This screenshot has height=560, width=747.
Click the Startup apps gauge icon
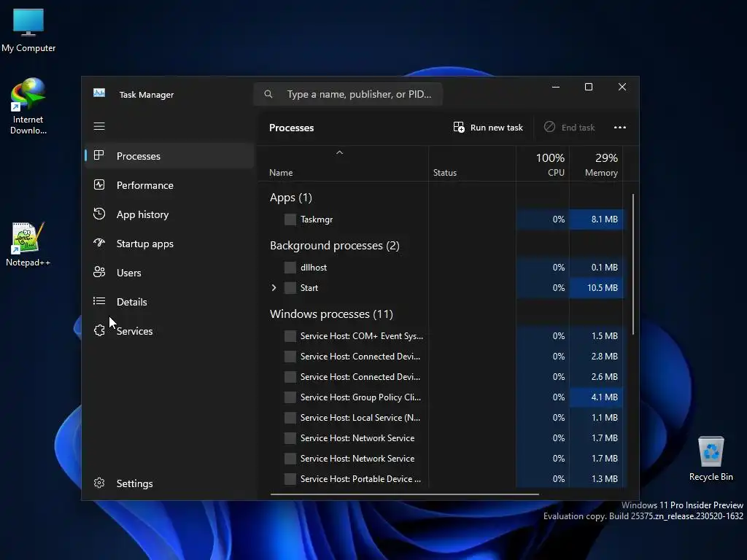click(x=99, y=243)
